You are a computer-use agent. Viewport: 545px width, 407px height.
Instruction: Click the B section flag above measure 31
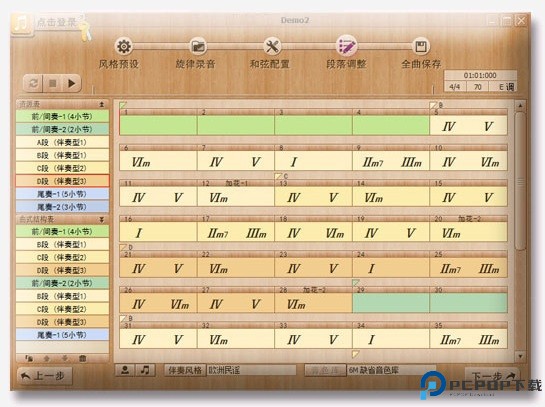(123, 318)
